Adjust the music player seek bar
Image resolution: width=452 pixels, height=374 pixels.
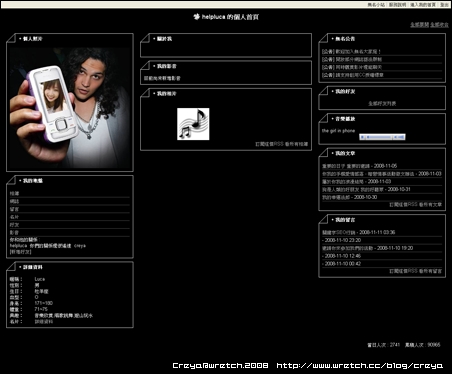[x=379, y=137]
